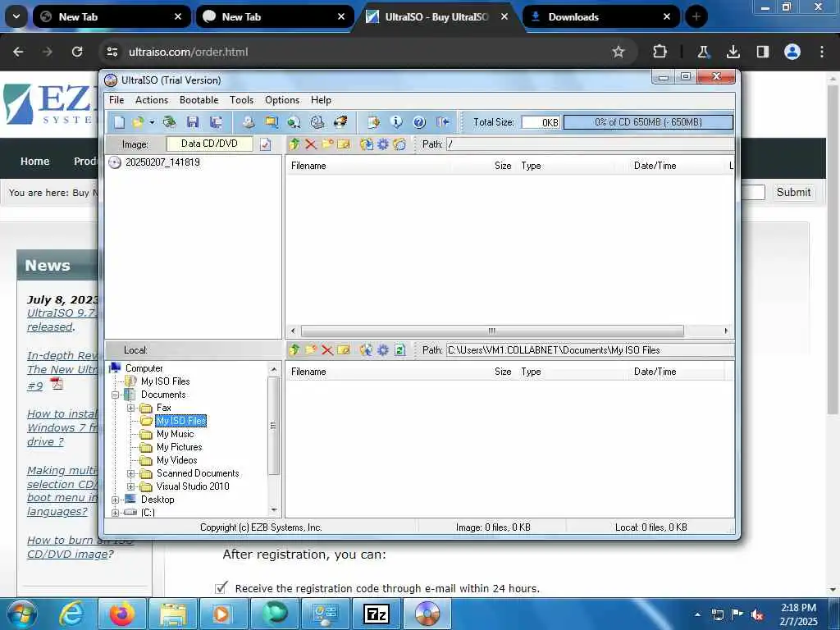This screenshot has height=630, width=840.
Task: Sort local file list by Date/Time header
Action: [x=655, y=372]
